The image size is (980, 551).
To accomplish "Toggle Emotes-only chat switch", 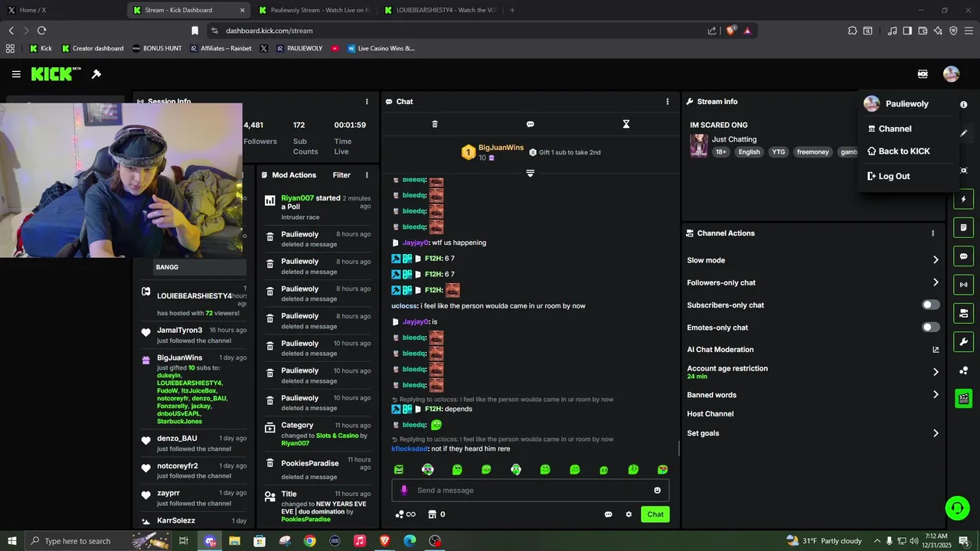I will coord(930,328).
